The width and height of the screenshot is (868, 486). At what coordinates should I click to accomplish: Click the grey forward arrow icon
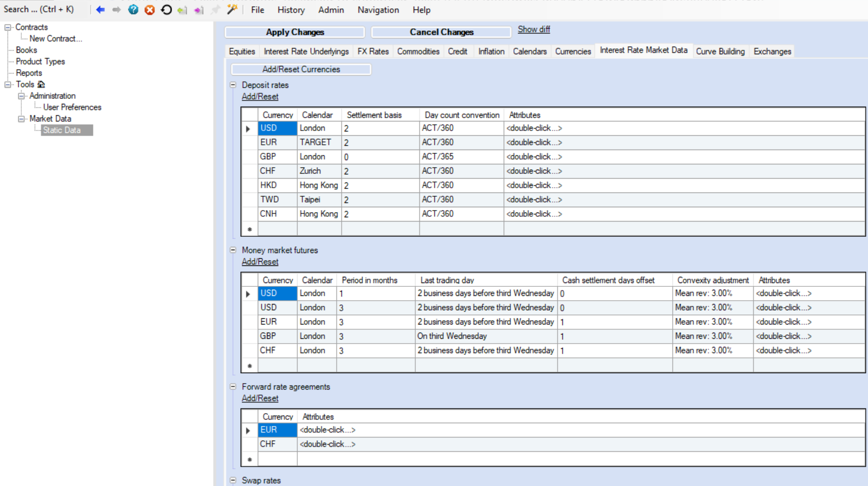click(116, 10)
